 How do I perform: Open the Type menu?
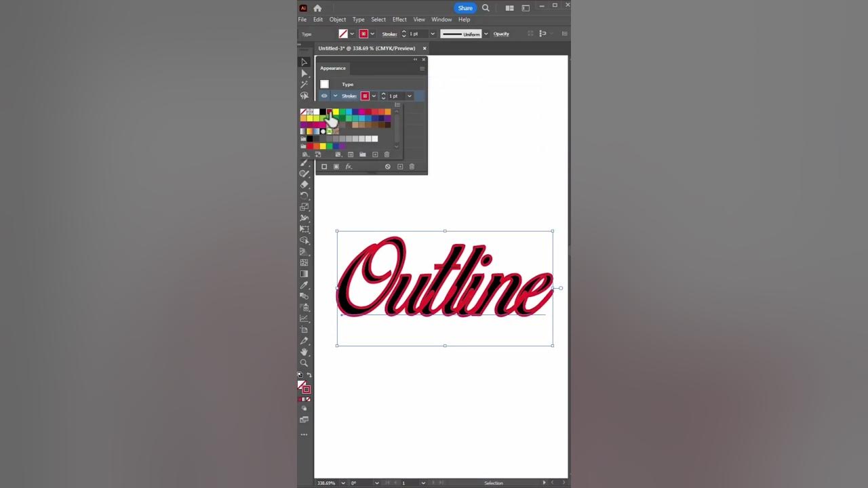(x=359, y=20)
